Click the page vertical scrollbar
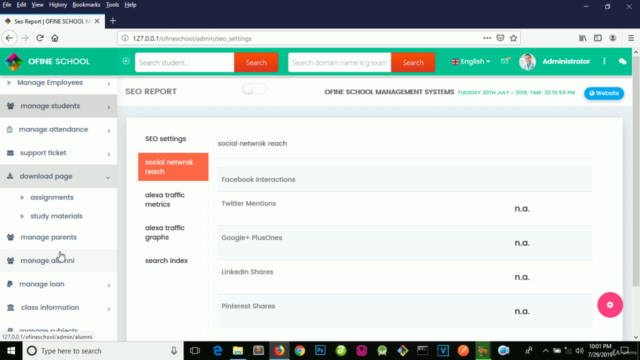 [636, 171]
